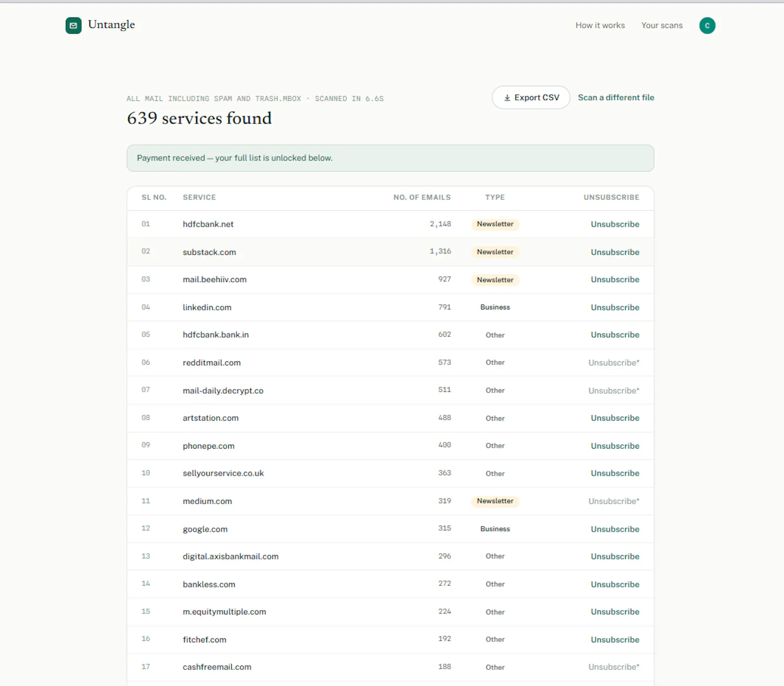The image size is (784, 686).
Task: Select the bankless.com service name
Action: 209,584
